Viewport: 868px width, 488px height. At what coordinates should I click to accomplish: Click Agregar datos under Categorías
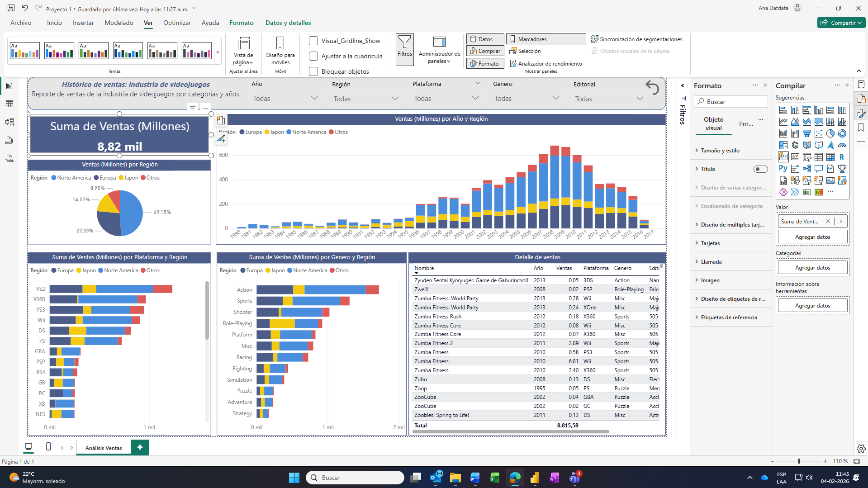(812, 268)
